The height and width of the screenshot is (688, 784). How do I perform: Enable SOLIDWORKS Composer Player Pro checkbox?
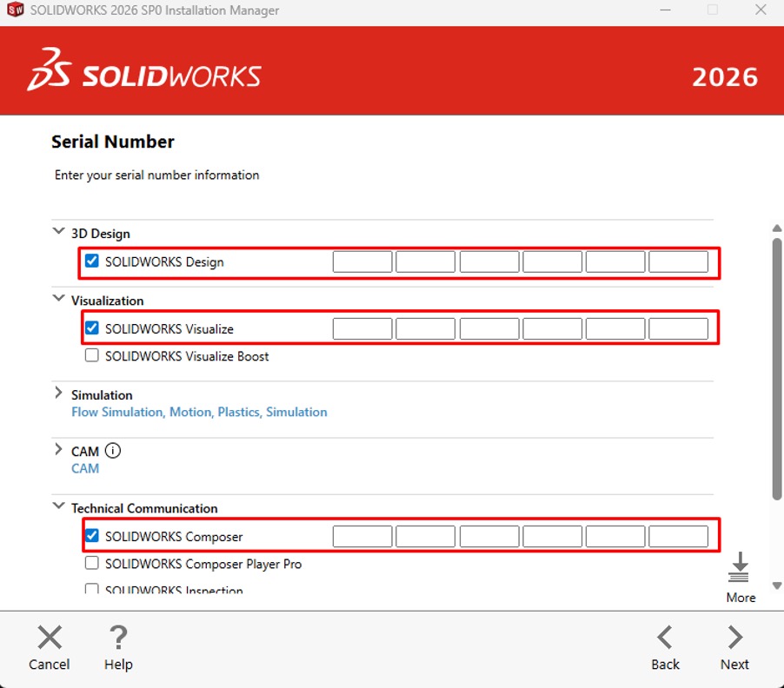pos(92,563)
